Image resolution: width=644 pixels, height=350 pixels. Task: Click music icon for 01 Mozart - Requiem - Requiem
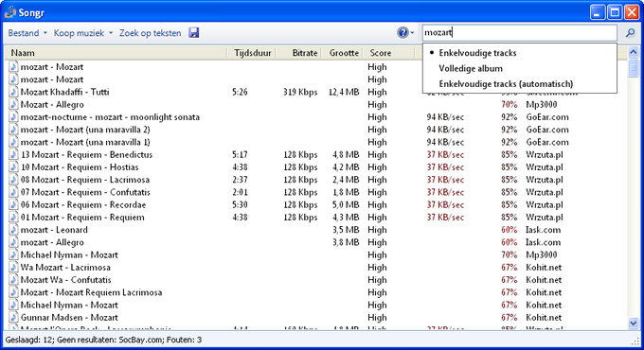pyautogui.click(x=13, y=217)
